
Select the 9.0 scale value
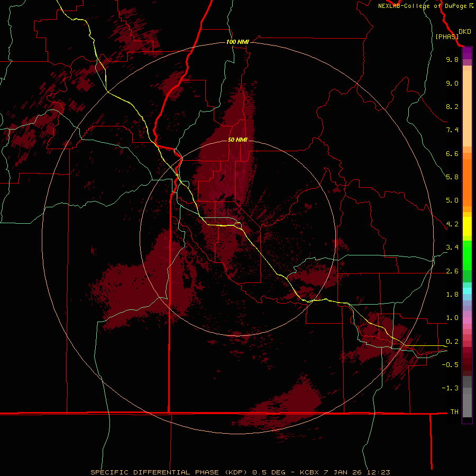[452, 83]
